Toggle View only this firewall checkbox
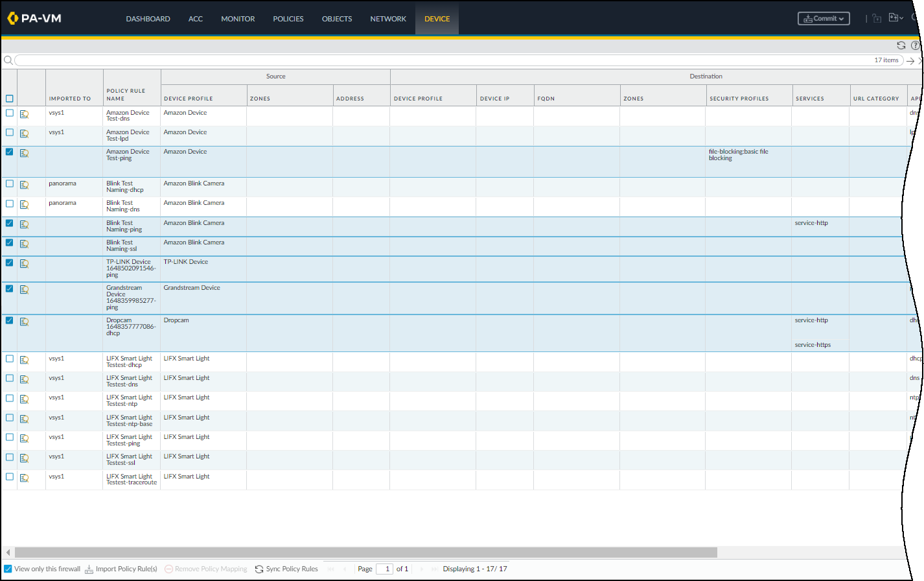 (8, 569)
